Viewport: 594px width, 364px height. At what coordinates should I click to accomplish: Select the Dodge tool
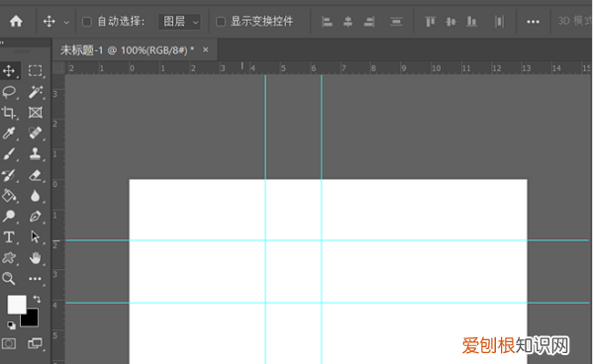9,216
